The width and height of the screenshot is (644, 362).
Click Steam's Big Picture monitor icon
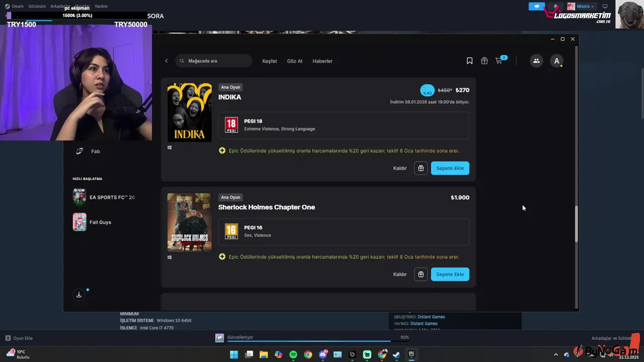pos(605,6)
